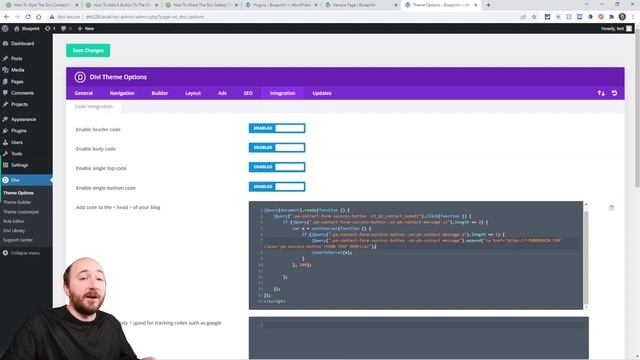Image resolution: width=640 pixels, height=360 pixels.
Task: Click the Blueprint site name in admin bar
Action: [27, 29]
